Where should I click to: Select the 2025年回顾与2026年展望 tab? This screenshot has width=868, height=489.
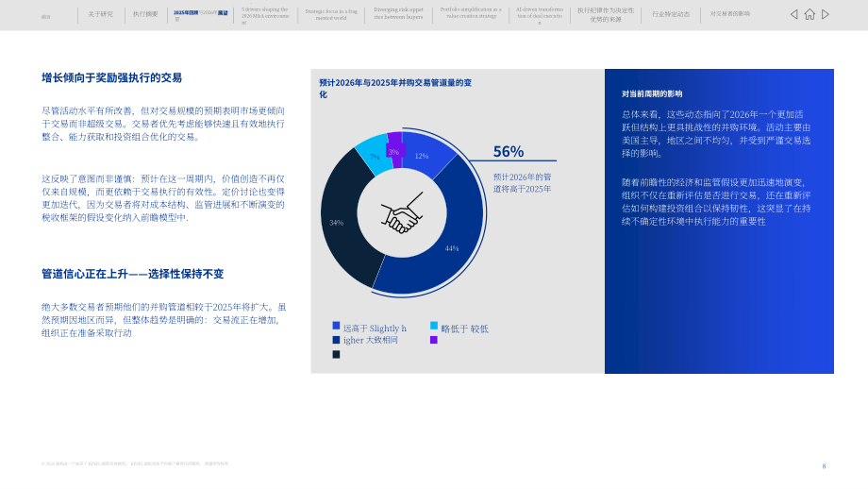pos(200,15)
